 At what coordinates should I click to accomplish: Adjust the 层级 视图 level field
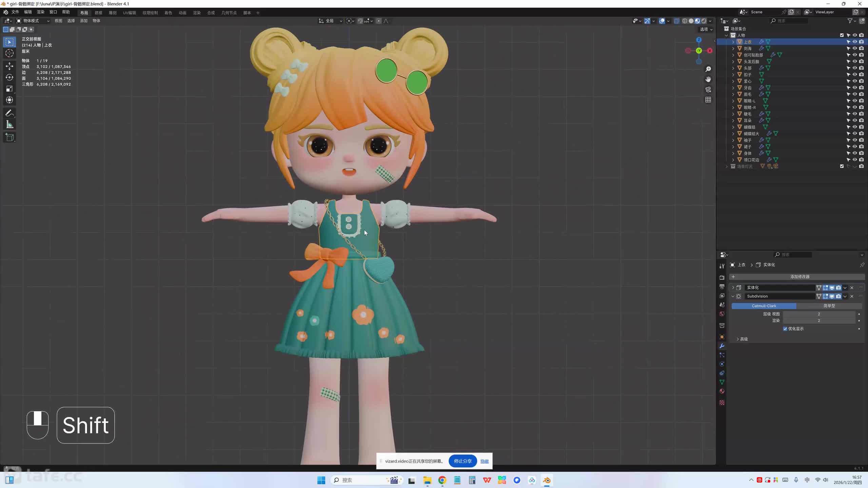pos(818,314)
